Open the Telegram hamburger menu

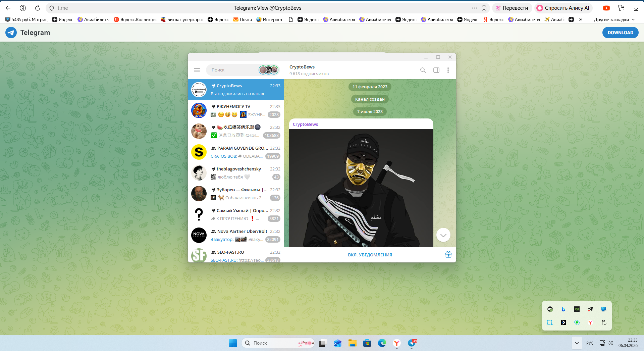(x=197, y=70)
